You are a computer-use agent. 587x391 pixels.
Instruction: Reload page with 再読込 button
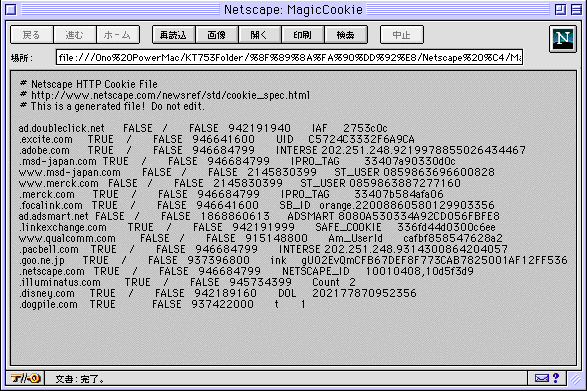coord(173,35)
